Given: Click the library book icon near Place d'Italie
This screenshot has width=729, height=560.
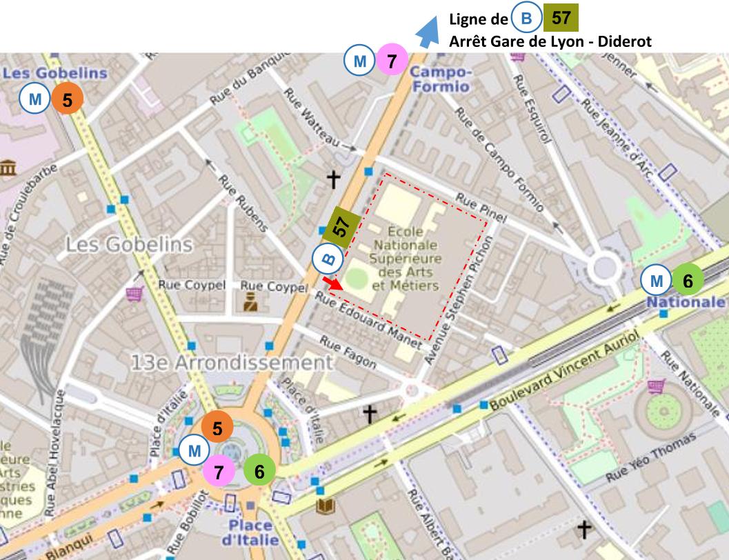Looking at the screenshot, I should [x=325, y=507].
